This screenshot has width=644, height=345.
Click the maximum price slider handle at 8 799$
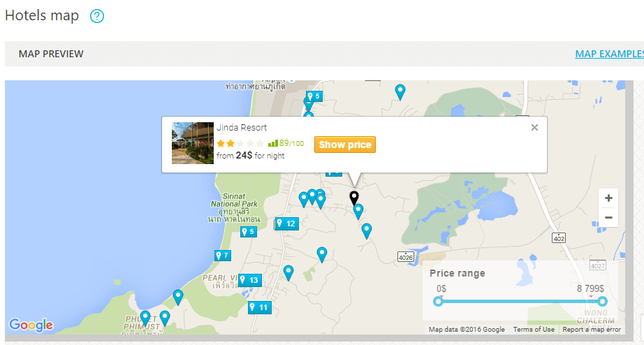point(602,302)
